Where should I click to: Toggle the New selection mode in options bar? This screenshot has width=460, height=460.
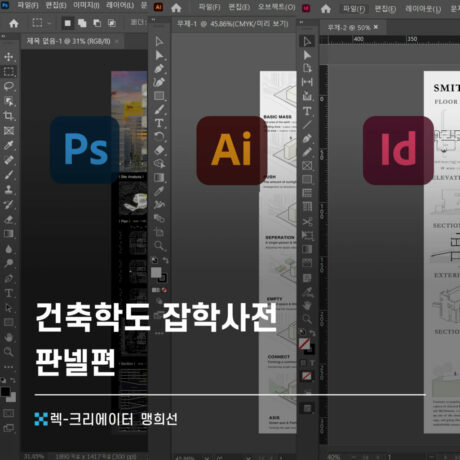coord(68,23)
